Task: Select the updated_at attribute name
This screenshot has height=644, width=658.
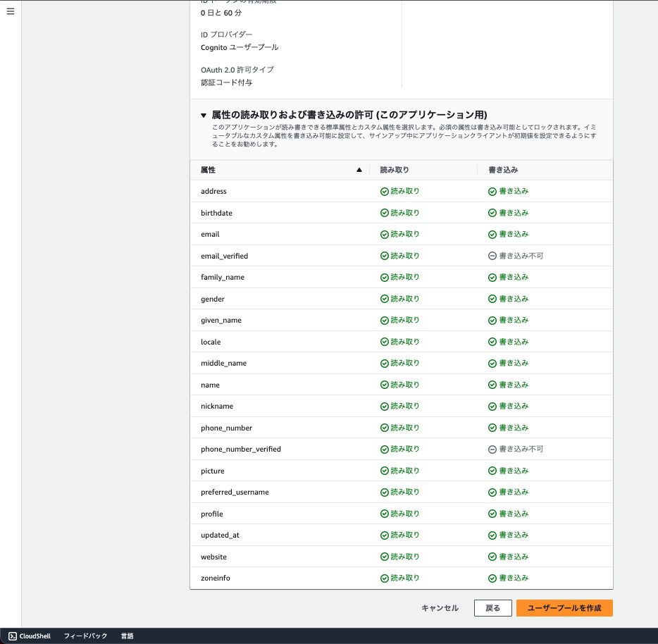Action: (221, 535)
